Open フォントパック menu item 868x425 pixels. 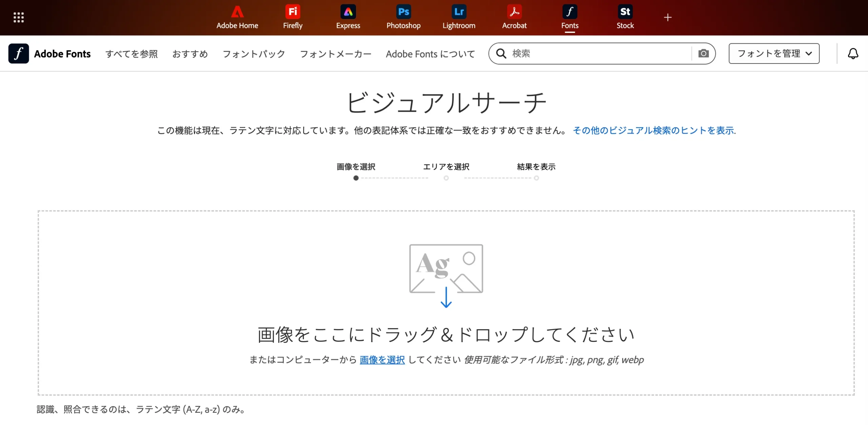click(254, 54)
